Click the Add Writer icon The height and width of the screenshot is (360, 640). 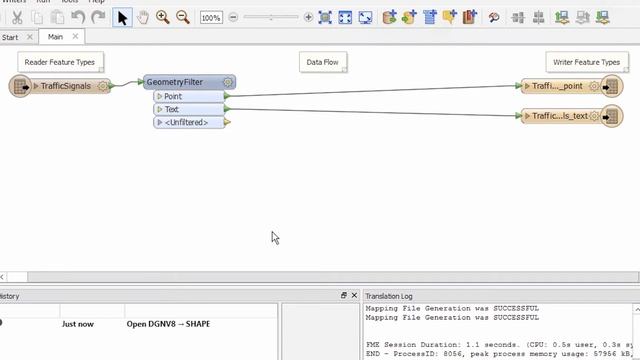pyautogui.click(x=409, y=18)
